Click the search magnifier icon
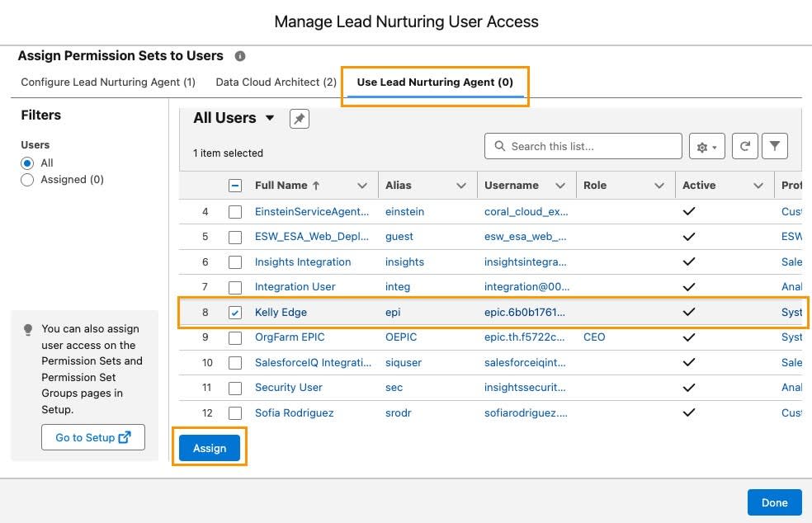Image resolution: width=812 pixels, height=523 pixels. (x=499, y=146)
